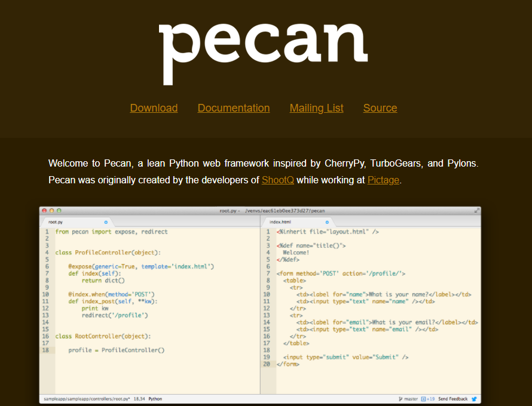Visit the Mailing List
Image resolution: width=532 pixels, height=406 pixels.
click(x=316, y=108)
